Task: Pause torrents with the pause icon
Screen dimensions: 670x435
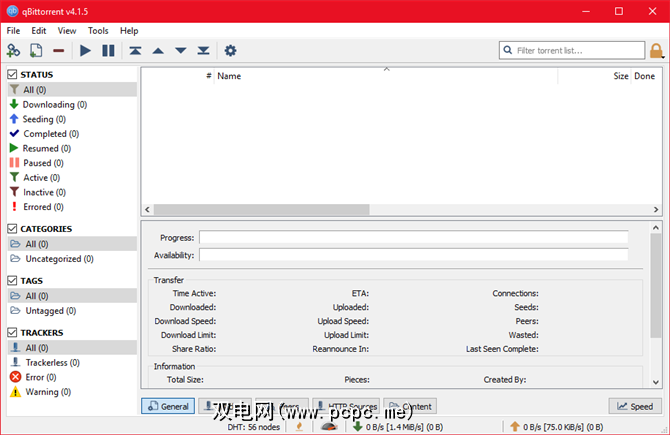Action: coord(108,50)
